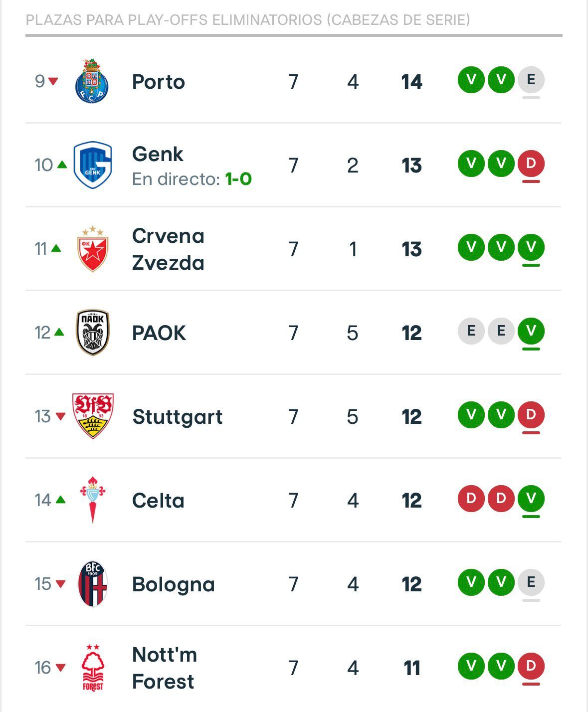This screenshot has height=712, width=588.
Task: Open the Porto team name link
Action: click(159, 82)
